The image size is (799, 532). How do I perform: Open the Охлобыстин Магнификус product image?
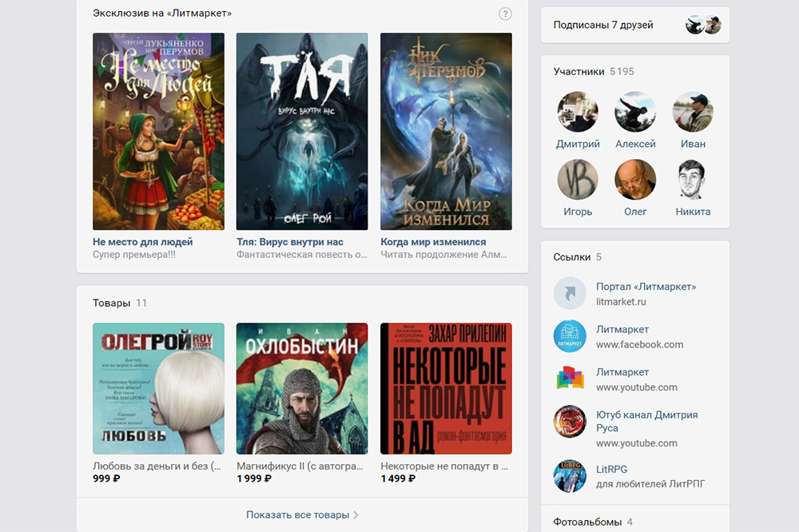(x=302, y=388)
